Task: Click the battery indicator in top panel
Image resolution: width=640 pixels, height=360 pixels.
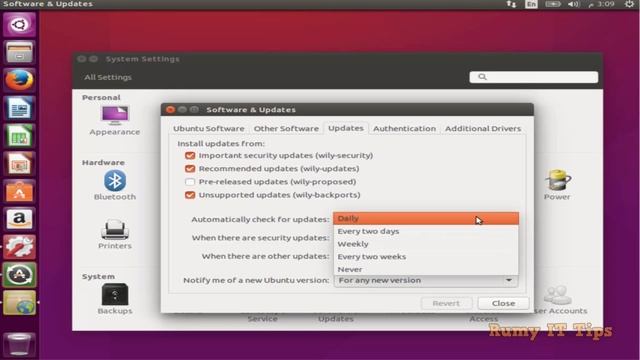Action: pyautogui.click(x=553, y=4)
